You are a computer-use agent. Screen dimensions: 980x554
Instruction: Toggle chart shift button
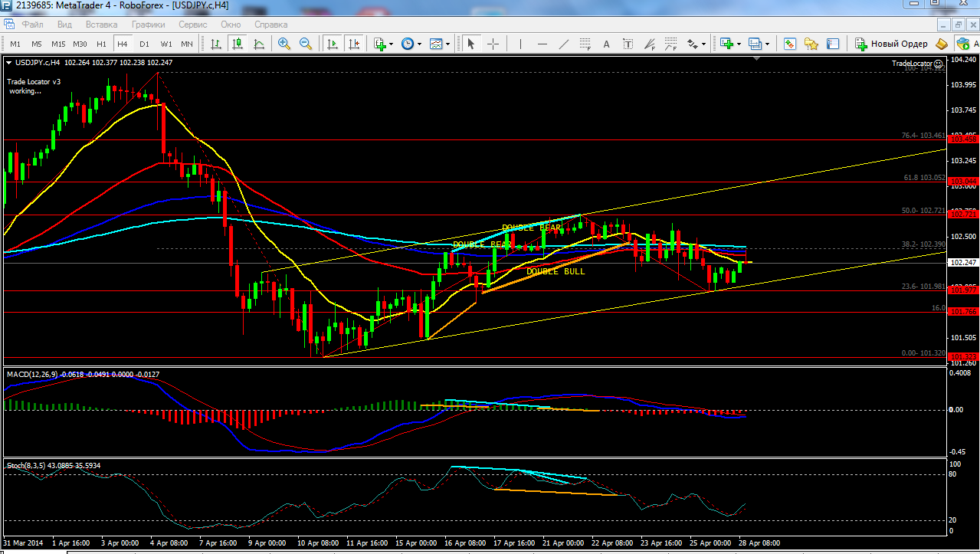pos(353,44)
